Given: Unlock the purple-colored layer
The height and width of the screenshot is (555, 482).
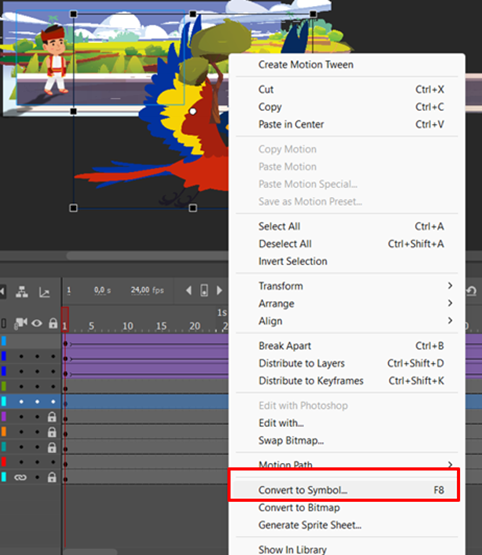Looking at the screenshot, I should point(52,417).
